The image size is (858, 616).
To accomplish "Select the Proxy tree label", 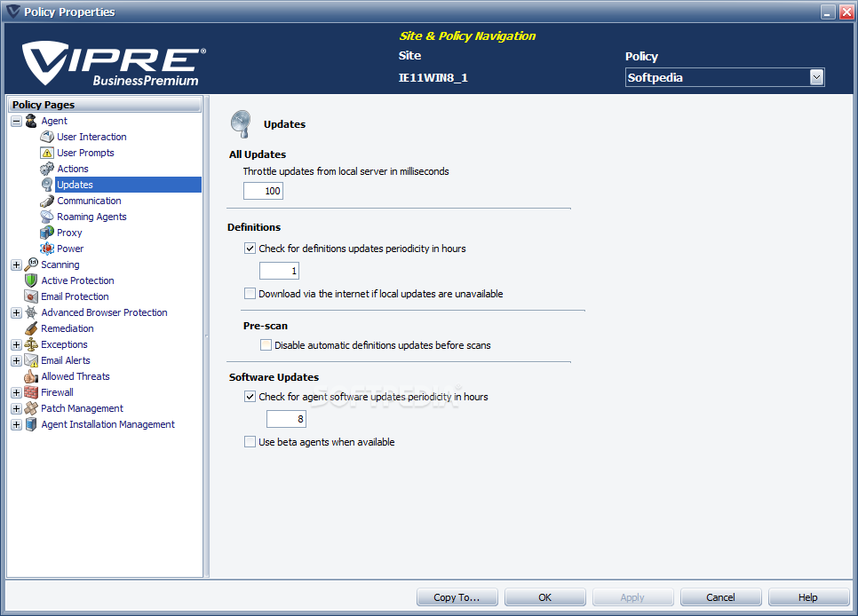I will point(69,233).
